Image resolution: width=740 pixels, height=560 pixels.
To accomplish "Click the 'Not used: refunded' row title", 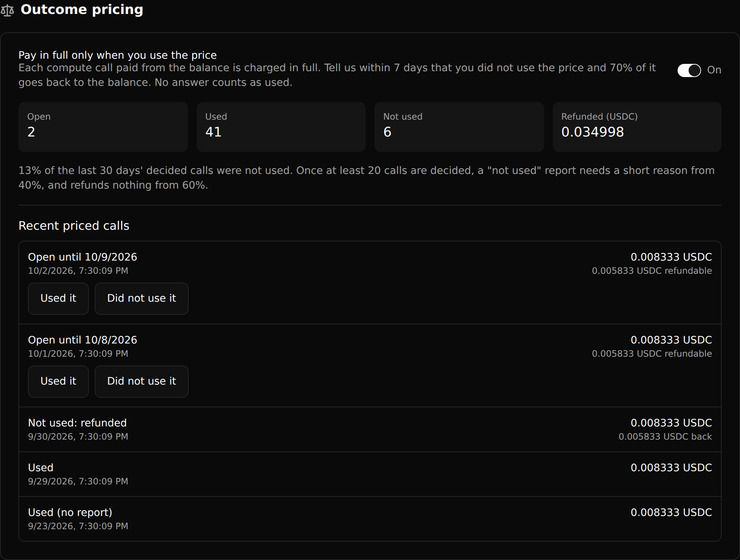I will click(77, 423).
